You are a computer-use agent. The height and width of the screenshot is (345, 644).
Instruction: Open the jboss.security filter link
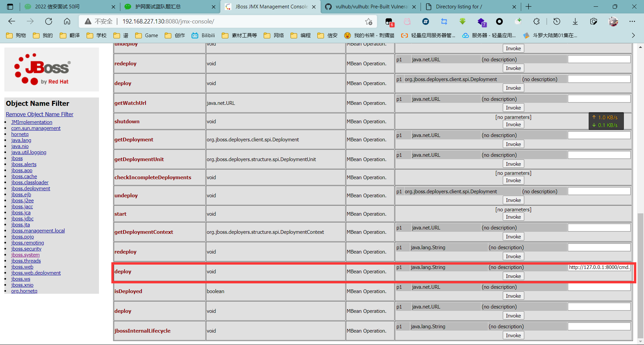coord(26,249)
